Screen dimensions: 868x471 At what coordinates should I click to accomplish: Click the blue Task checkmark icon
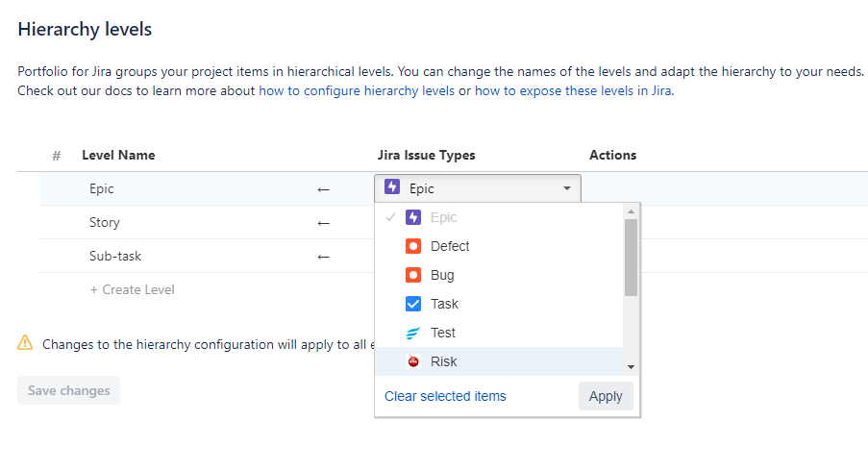(x=413, y=304)
